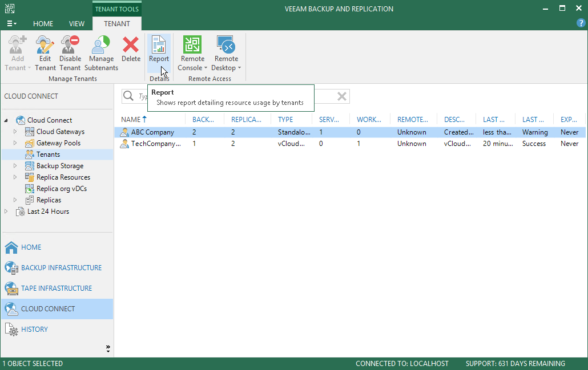The image size is (588, 370).
Task: Click the Disable Tenant ribbon icon
Action: point(70,44)
